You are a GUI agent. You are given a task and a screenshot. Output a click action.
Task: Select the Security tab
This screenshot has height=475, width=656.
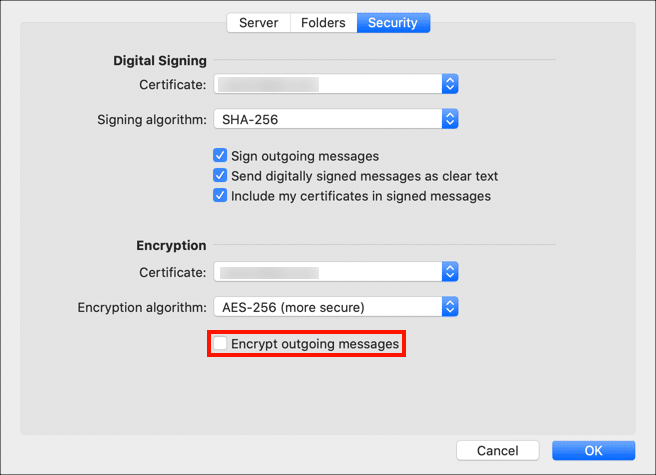pos(393,22)
